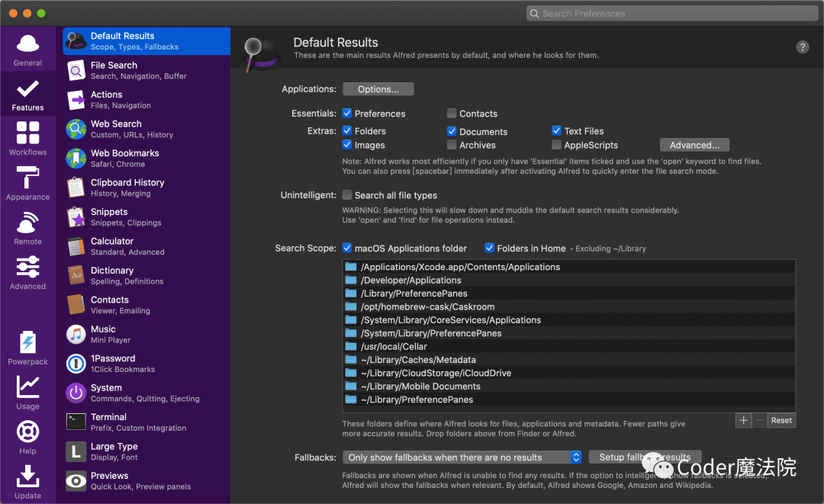
Task: Click the Applications Options button
Action: pos(378,89)
